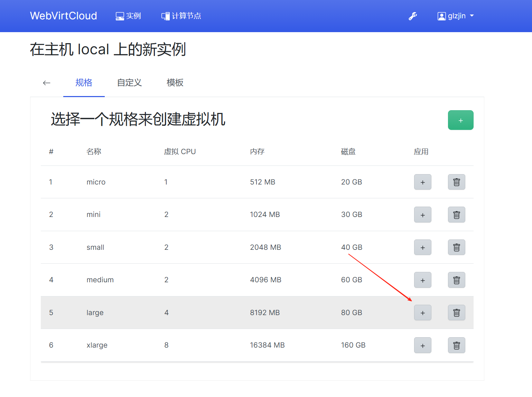Expand the glzjin user dropdown
The width and height of the screenshot is (532, 397).
456,16
